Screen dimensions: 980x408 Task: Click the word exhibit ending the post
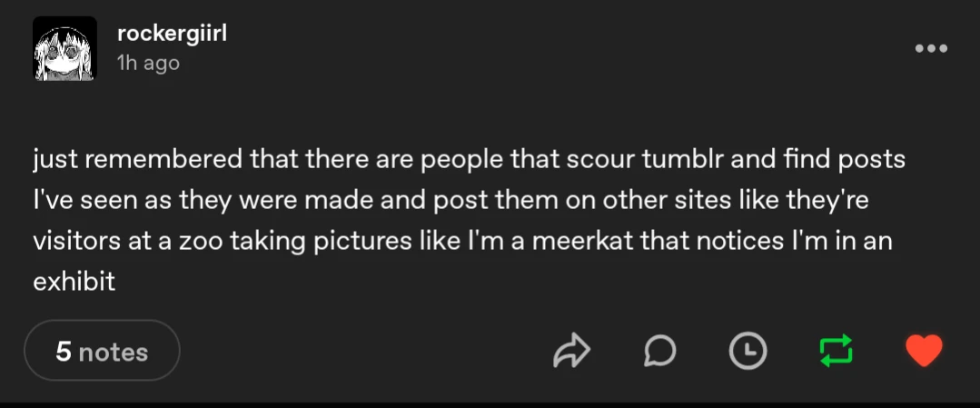(74, 282)
